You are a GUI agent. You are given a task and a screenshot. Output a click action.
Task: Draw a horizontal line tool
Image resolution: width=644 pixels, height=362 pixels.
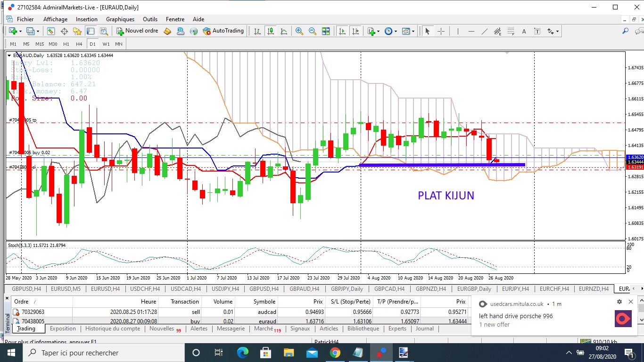(471, 31)
